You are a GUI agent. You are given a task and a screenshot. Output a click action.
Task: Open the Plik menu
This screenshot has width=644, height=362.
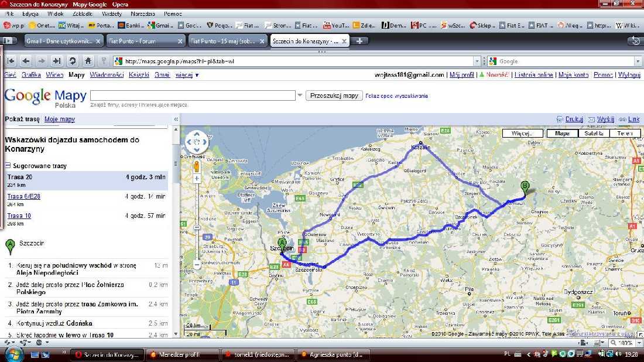point(9,13)
